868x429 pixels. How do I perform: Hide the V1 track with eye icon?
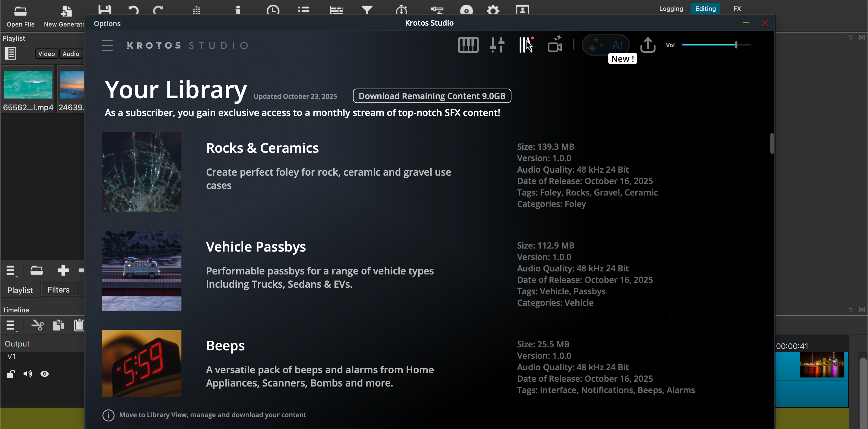(45, 374)
